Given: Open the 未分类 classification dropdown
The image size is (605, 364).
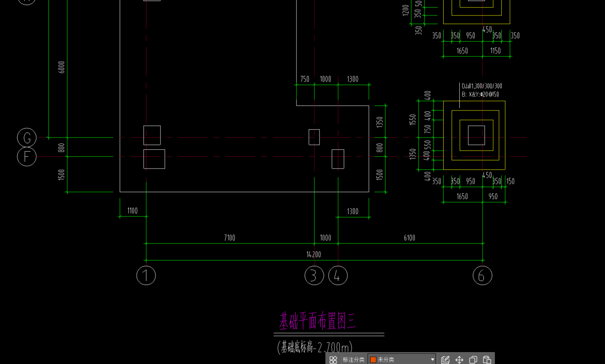Looking at the screenshot, I should click(402, 359).
